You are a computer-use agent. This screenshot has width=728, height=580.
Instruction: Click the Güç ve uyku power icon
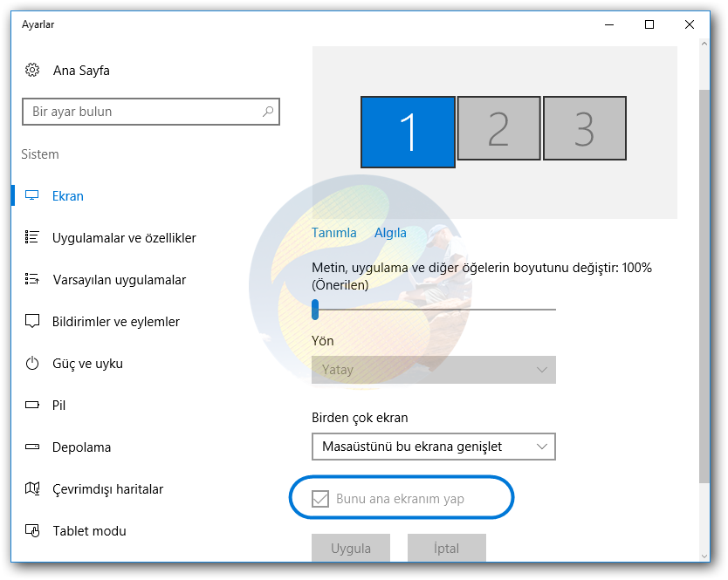click(32, 363)
